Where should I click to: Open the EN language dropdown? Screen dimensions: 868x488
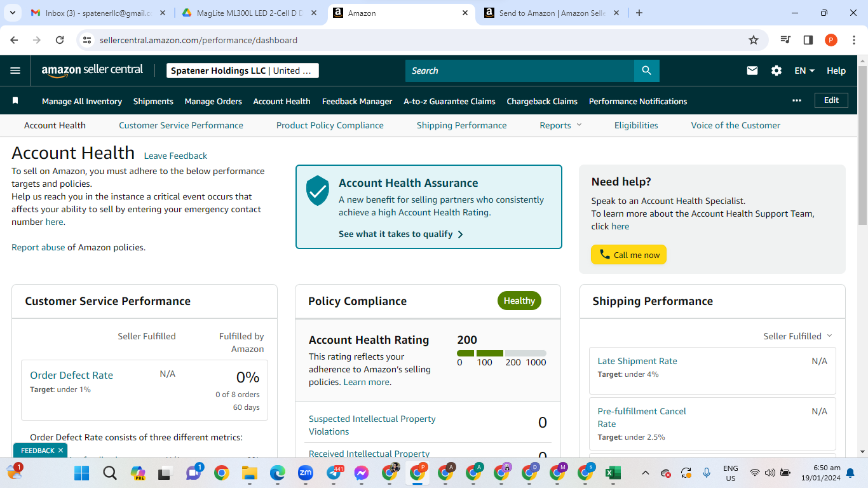pyautogui.click(x=804, y=71)
